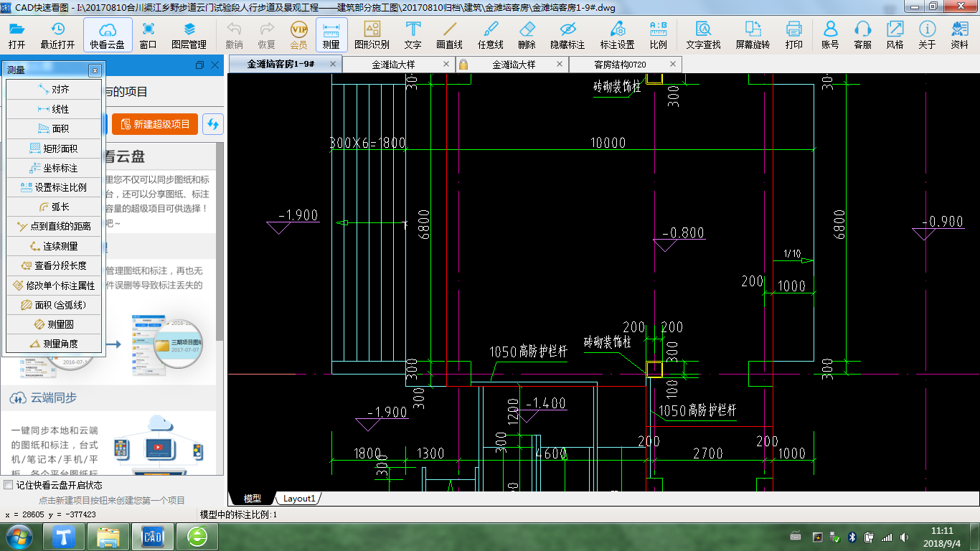Open the 关于 about dialog

click(927, 35)
